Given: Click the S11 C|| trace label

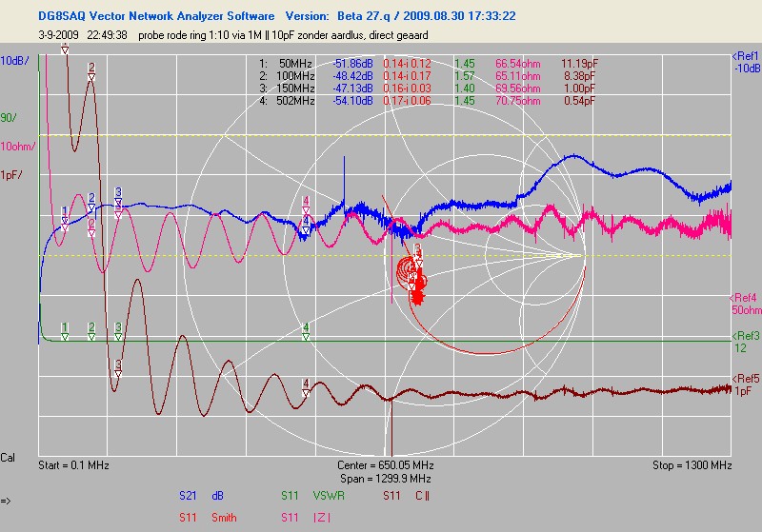Looking at the screenshot, I should tap(404, 496).
